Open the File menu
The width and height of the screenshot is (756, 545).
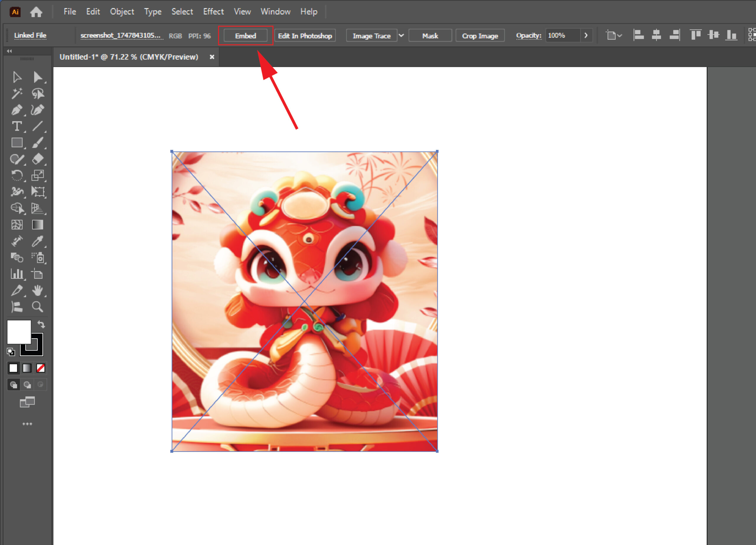tap(70, 12)
